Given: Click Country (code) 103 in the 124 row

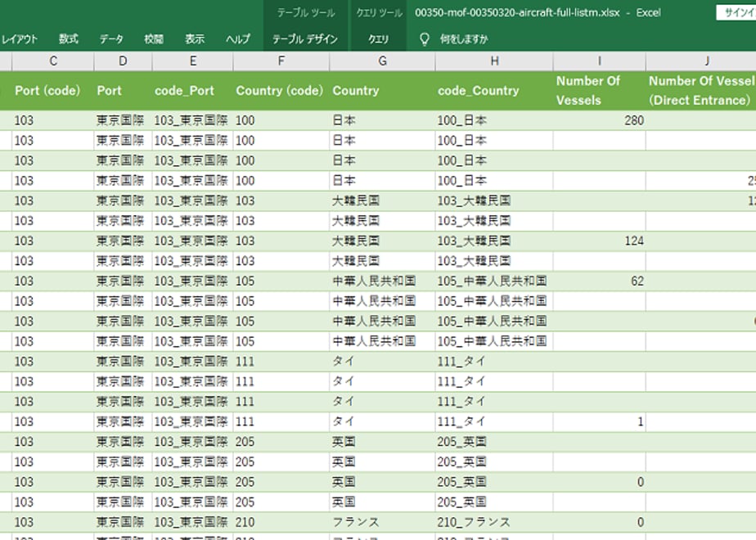Looking at the screenshot, I should 281,241.
